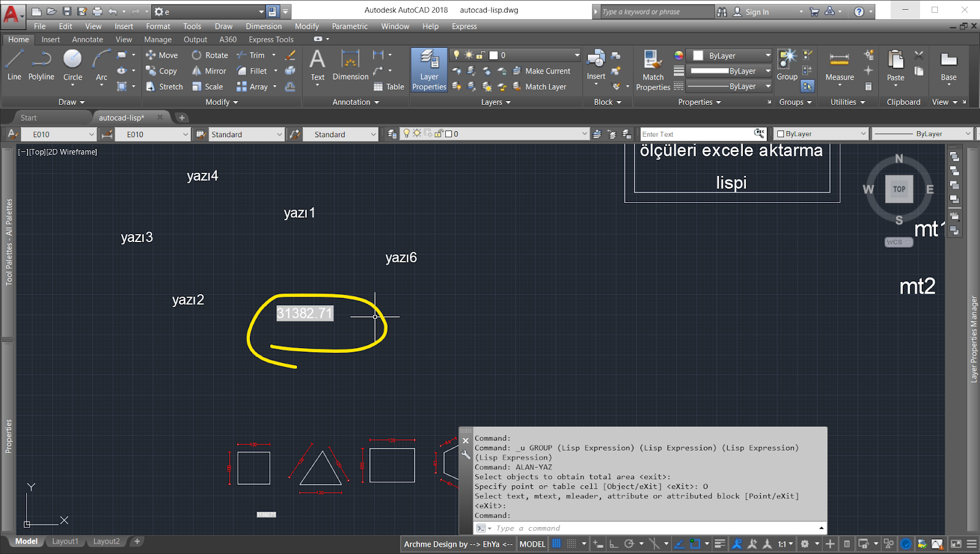The width and height of the screenshot is (980, 554).
Task: Click the Trim tool
Action: [251, 55]
